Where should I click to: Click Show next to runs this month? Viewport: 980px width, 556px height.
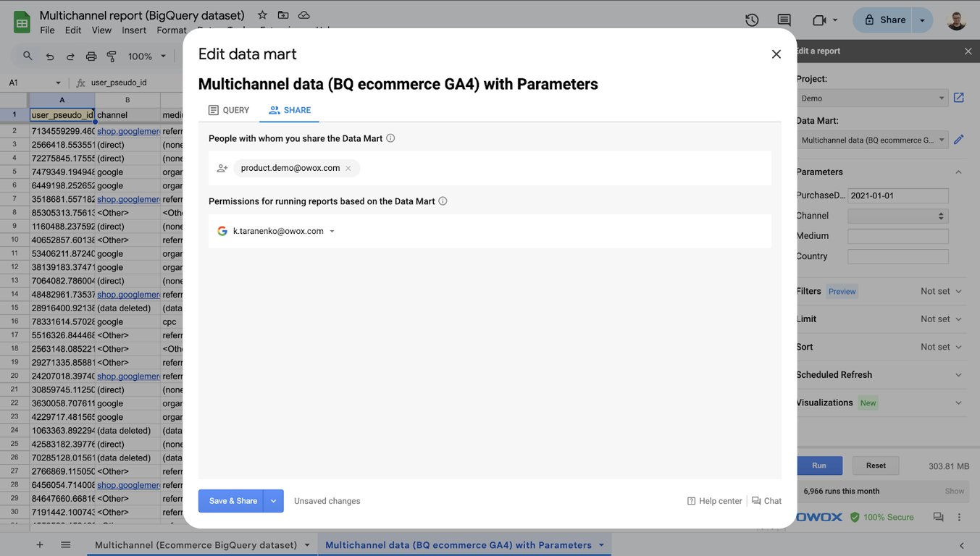[x=955, y=491]
